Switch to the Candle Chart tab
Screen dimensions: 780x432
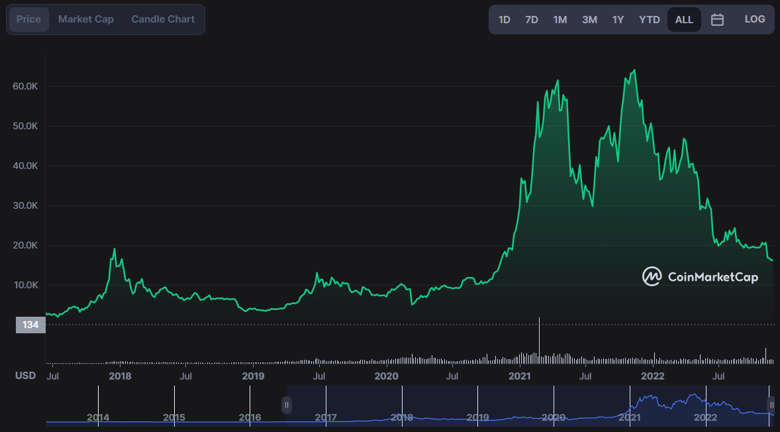coord(163,19)
